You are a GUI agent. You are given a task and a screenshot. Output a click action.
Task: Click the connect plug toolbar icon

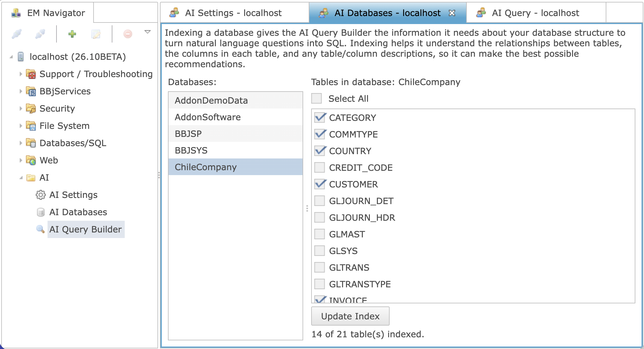(17, 34)
